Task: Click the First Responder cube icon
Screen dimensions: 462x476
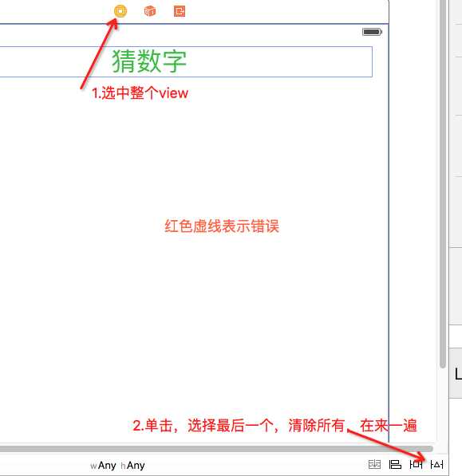Action: 150,11
